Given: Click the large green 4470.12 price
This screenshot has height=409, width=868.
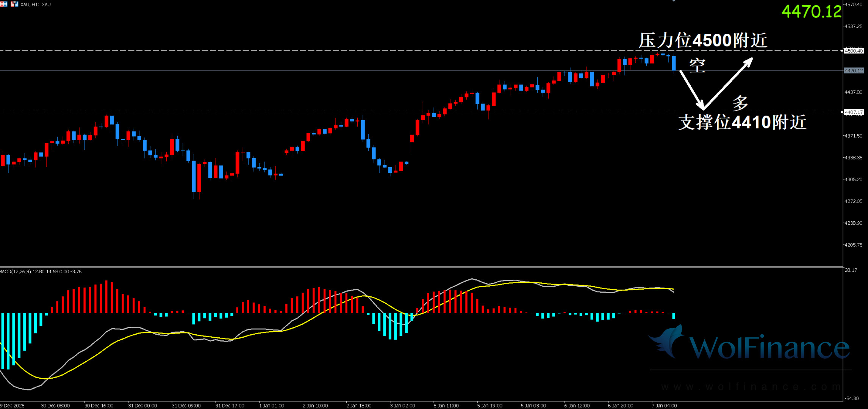Looking at the screenshot, I should coord(811,12).
